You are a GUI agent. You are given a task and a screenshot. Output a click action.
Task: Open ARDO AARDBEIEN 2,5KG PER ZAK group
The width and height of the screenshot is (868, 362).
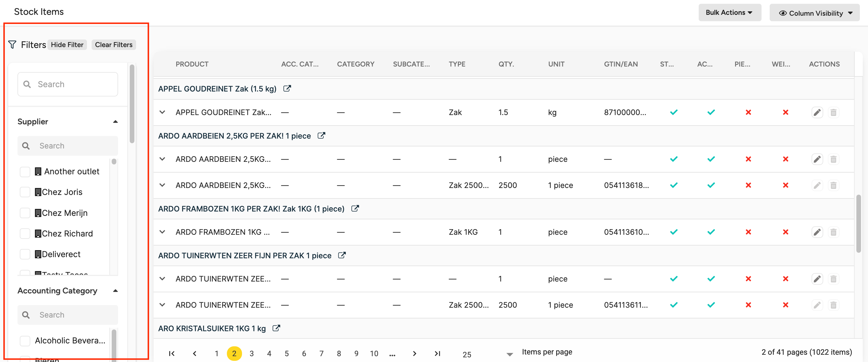(x=234, y=136)
